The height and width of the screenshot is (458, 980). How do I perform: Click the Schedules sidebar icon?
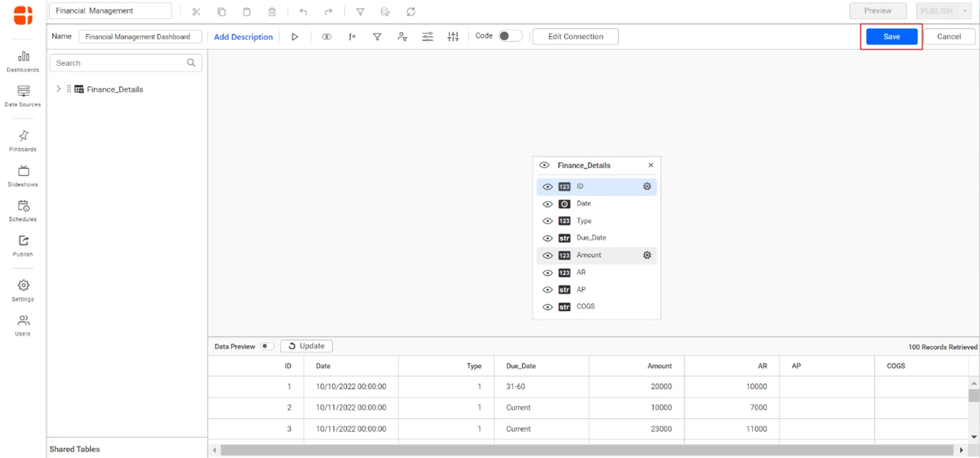22,211
